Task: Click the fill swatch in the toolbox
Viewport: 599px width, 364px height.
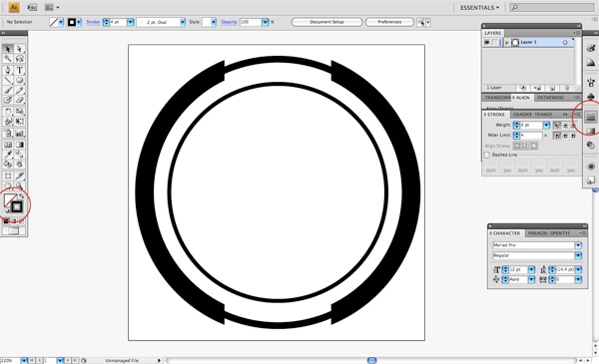Action: point(10,199)
